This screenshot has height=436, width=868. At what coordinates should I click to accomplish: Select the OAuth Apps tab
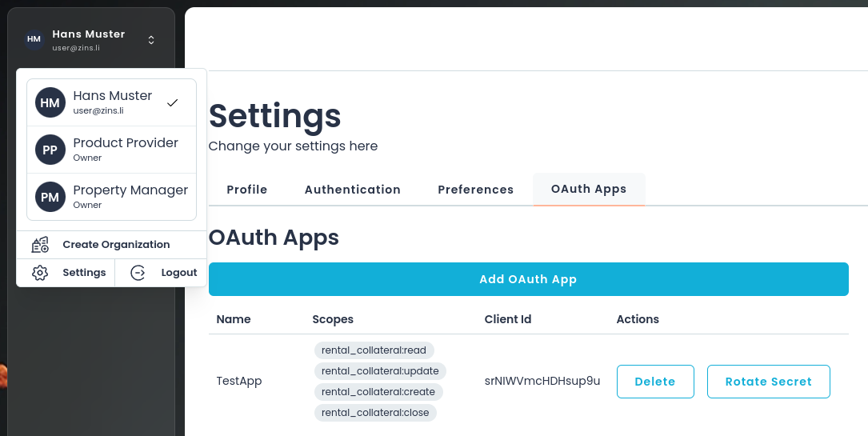(589, 190)
